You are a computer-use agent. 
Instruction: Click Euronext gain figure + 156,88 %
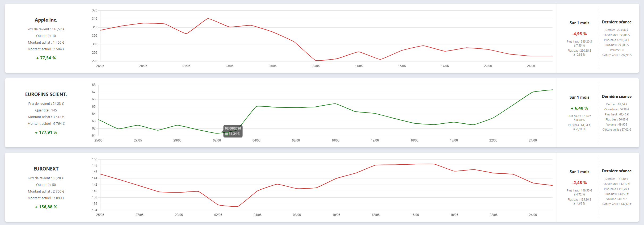[46, 207]
